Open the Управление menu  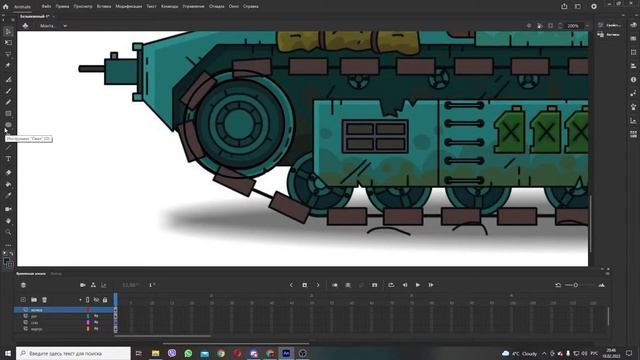tap(193, 7)
